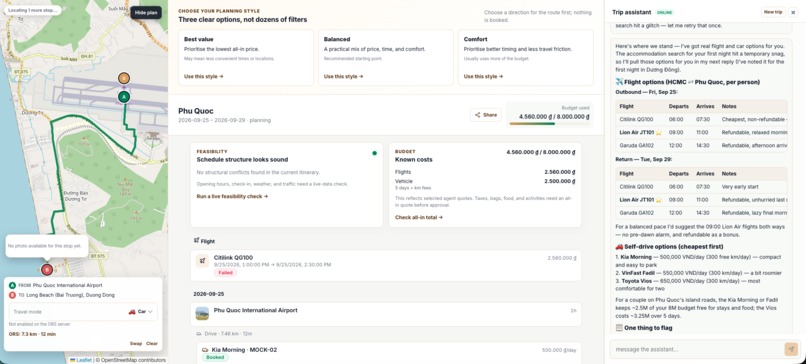This screenshot has height=364, width=806.
Task: Select return Garuda GA102 table row
Action: point(701,212)
